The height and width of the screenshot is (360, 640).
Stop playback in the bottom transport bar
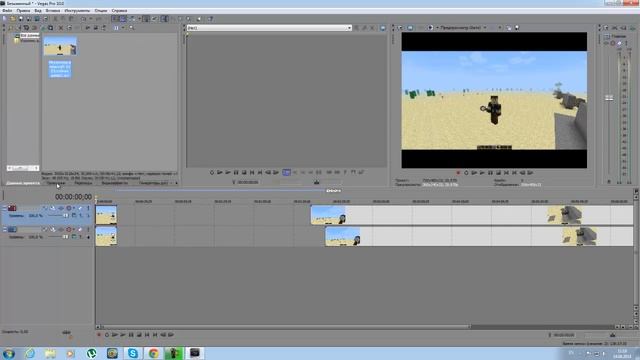(139, 335)
